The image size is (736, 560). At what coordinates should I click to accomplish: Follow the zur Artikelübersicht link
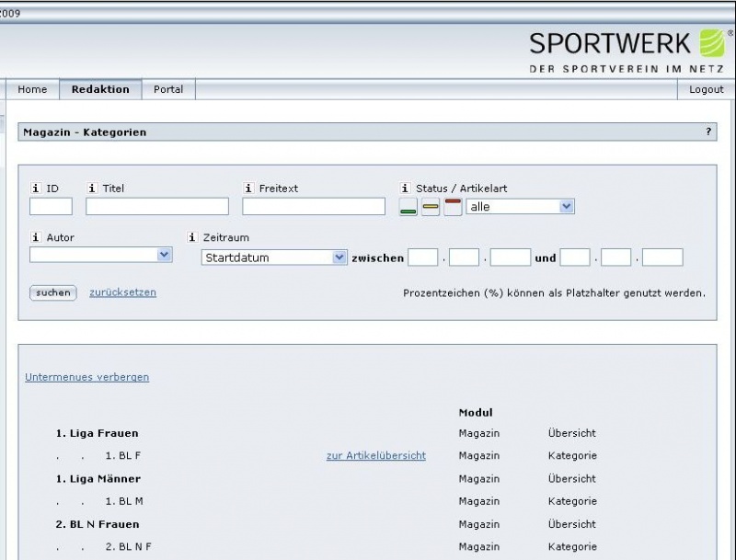(375, 455)
